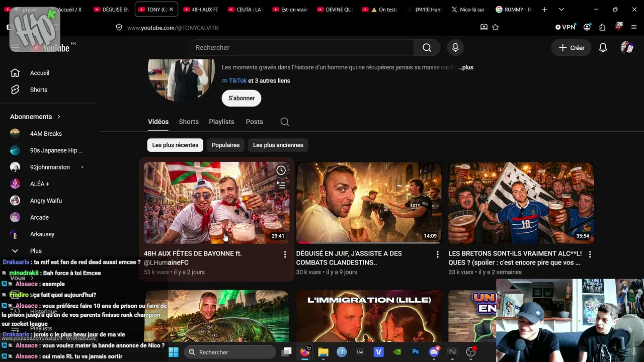
Task: Open LES BRETONS SONT-ILS video title
Action: pyautogui.click(x=515, y=258)
